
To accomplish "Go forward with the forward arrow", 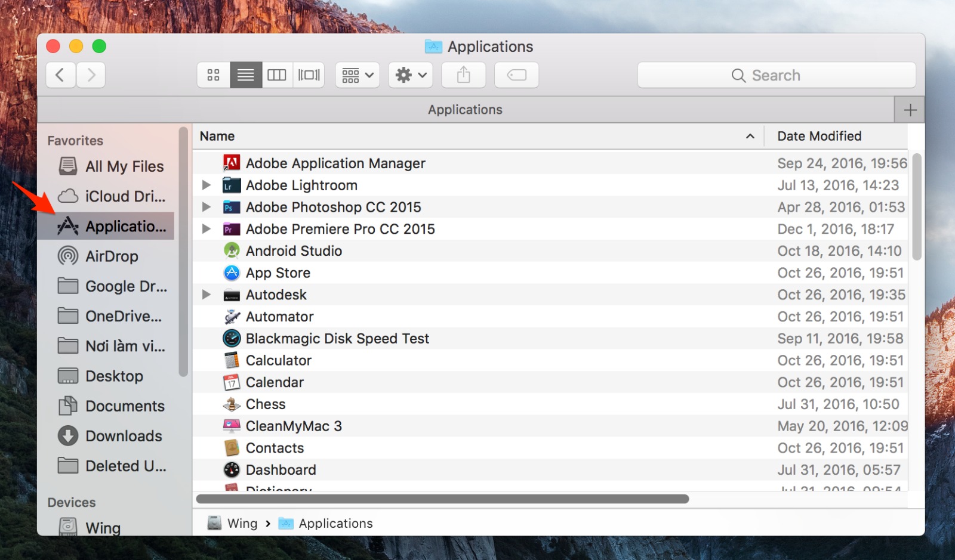I will click(91, 75).
